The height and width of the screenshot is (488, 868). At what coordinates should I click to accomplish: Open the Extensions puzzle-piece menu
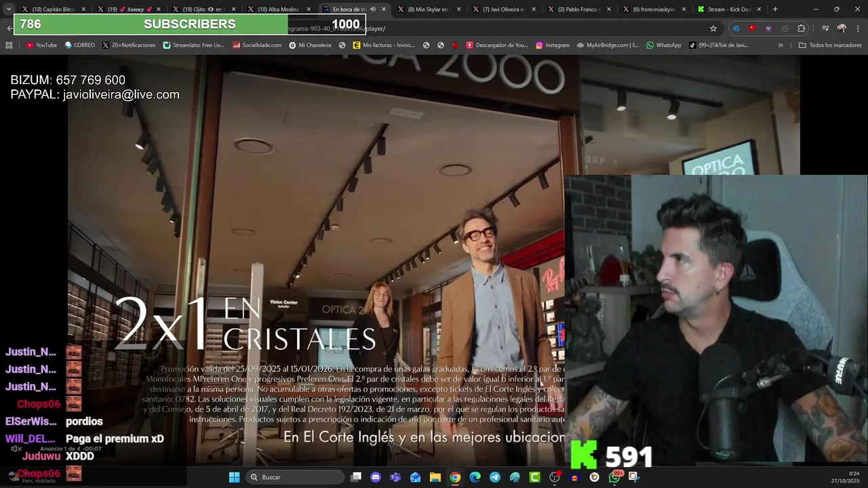pyautogui.click(x=802, y=28)
